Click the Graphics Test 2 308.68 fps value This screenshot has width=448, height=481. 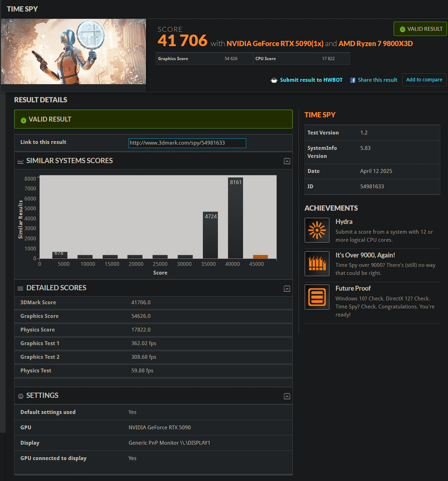coord(144,357)
